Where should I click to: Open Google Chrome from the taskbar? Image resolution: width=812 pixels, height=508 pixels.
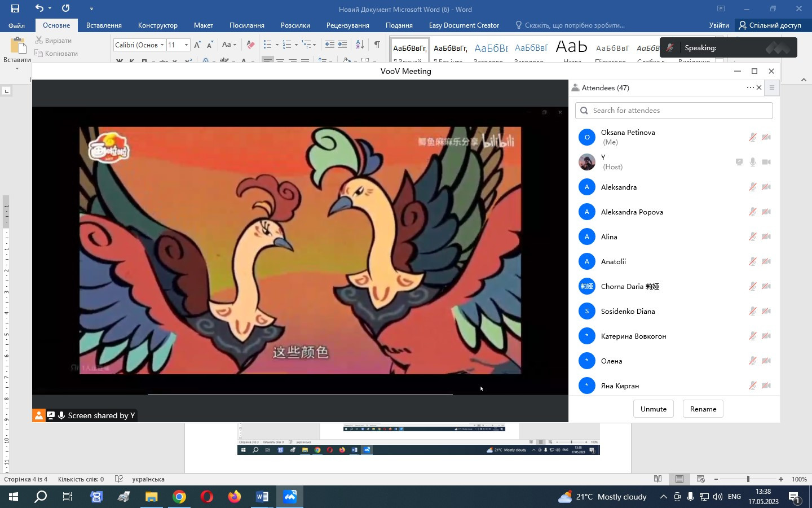(x=179, y=497)
